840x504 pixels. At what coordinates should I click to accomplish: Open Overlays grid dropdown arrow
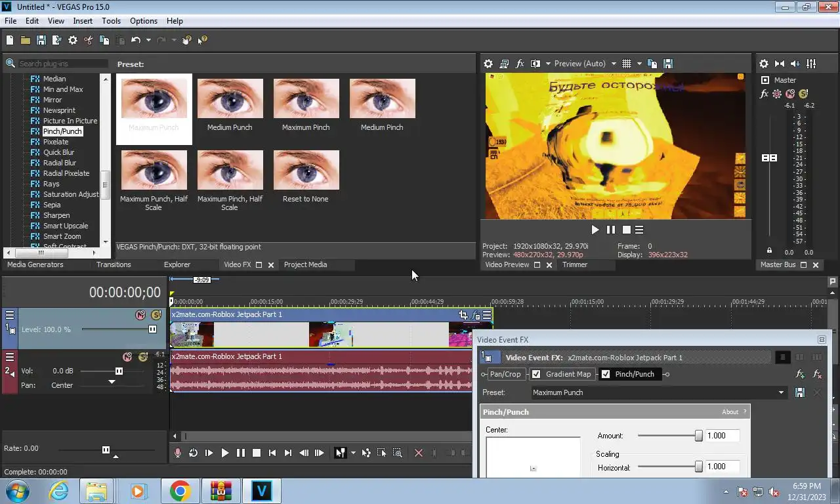639,64
